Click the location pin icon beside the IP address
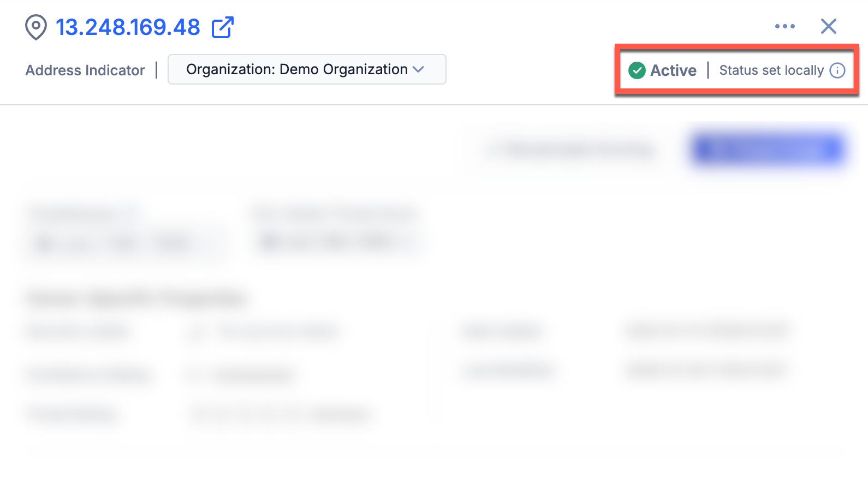Image resolution: width=868 pixels, height=477 pixels. click(x=36, y=27)
